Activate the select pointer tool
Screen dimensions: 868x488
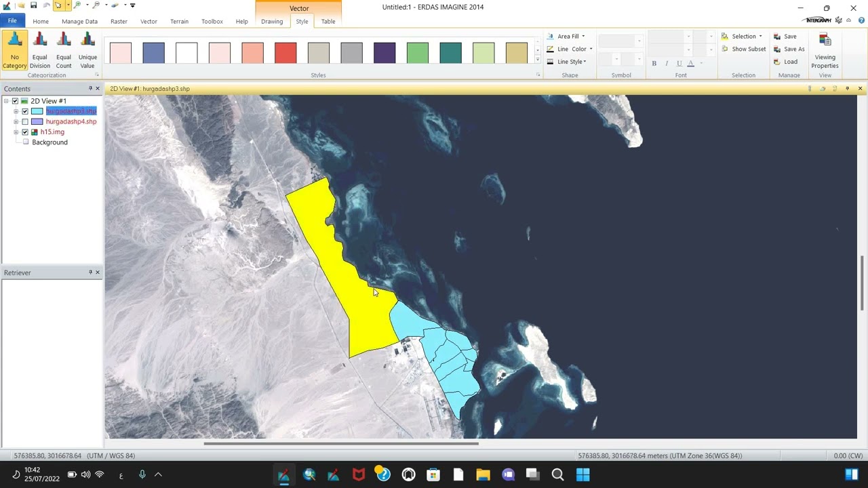click(58, 5)
